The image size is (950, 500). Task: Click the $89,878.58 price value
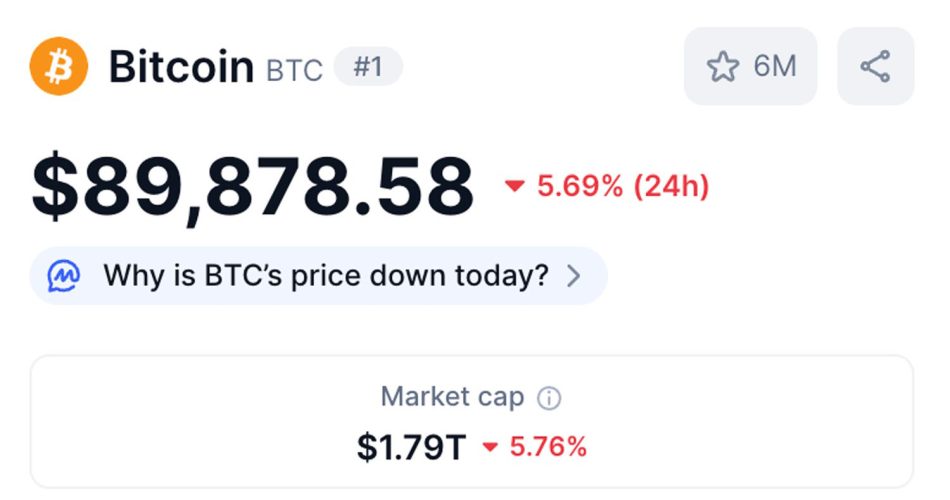tap(253, 187)
